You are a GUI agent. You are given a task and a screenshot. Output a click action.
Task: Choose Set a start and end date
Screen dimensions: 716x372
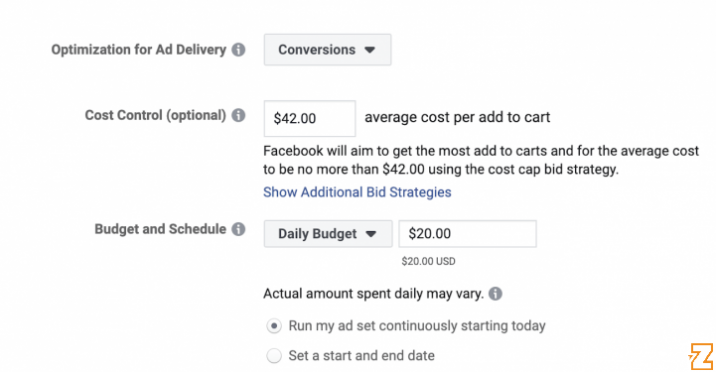[274, 356]
